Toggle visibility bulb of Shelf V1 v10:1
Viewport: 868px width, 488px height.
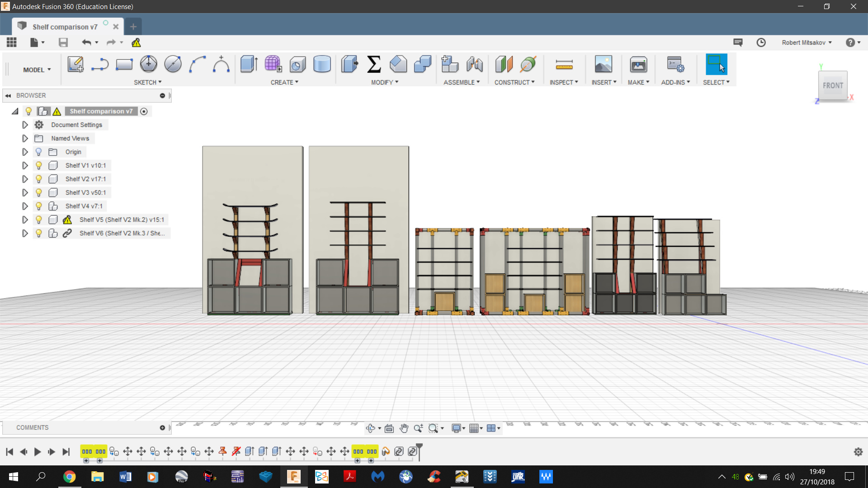pyautogui.click(x=39, y=166)
